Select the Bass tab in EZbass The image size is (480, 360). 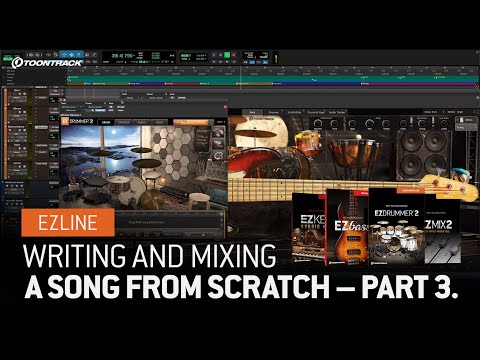tap(253, 112)
